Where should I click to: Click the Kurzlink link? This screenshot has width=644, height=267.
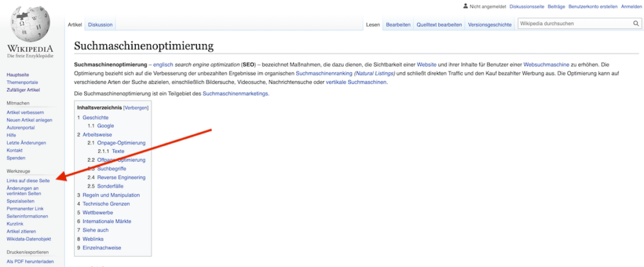click(15, 224)
